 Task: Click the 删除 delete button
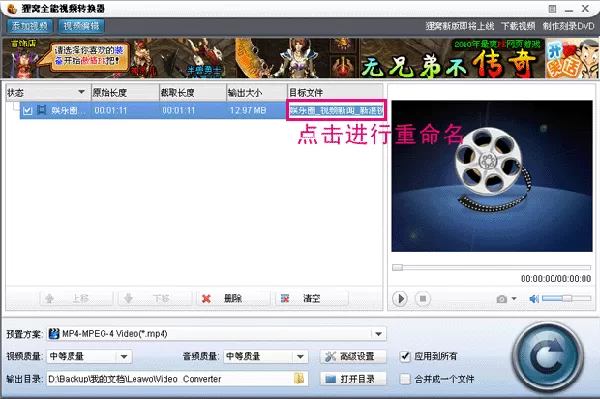pos(233,298)
